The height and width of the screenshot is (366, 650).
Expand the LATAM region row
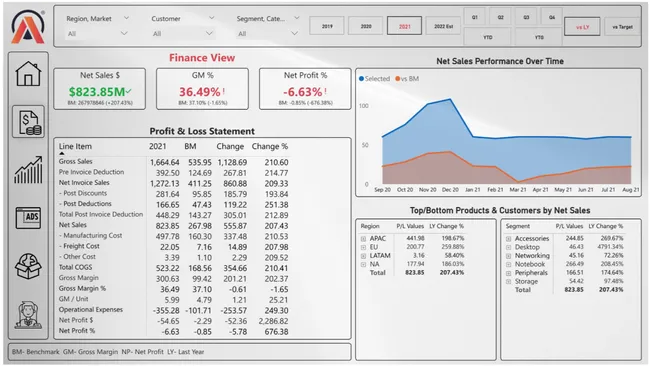pyautogui.click(x=363, y=256)
